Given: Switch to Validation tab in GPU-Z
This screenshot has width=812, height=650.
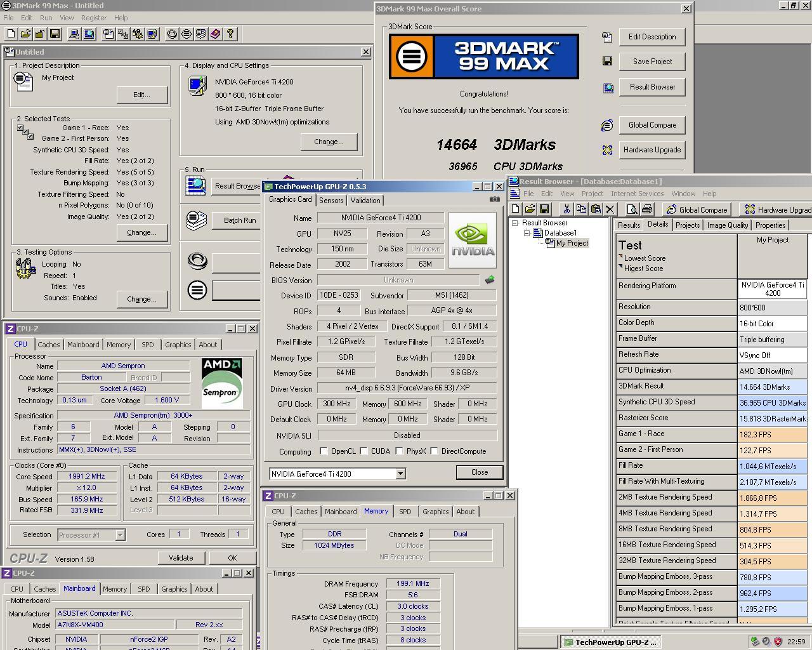Looking at the screenshot, I should click(365, 201).
